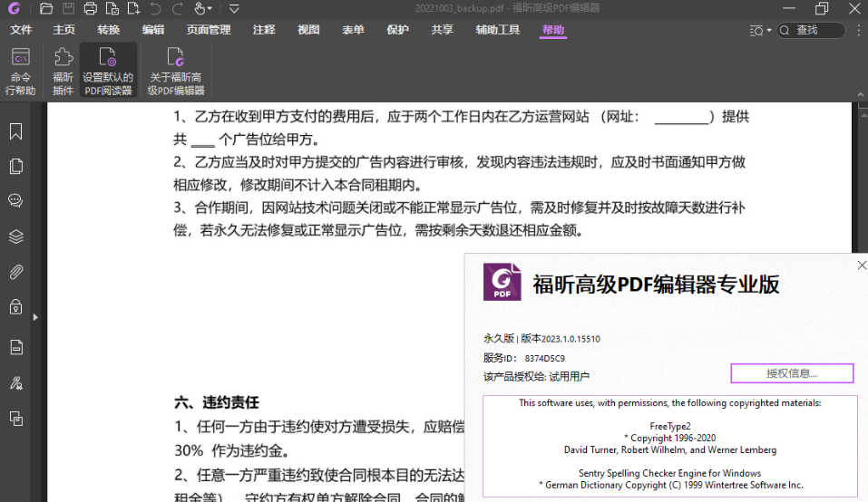
Task: Switch to the 表单 tab
Action: (x=353, y=30)
